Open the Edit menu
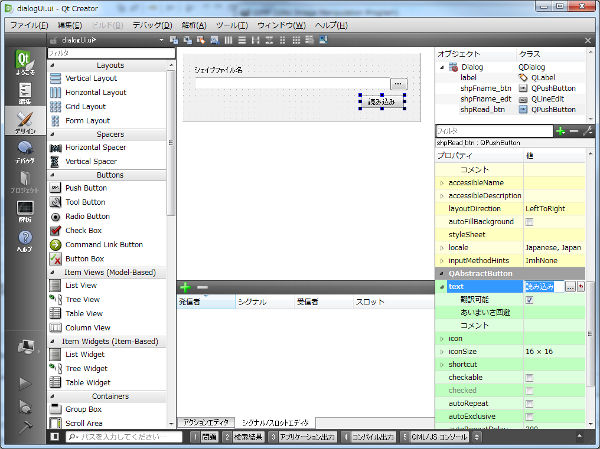 tap(70, 25)
